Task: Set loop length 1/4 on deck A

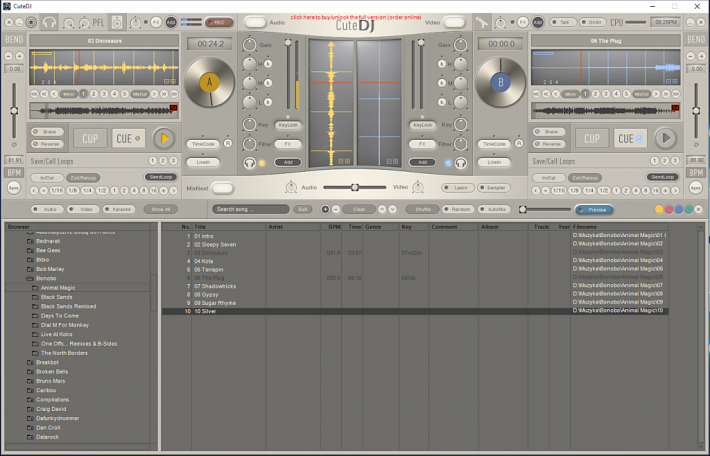Action: tap(87, 191)
